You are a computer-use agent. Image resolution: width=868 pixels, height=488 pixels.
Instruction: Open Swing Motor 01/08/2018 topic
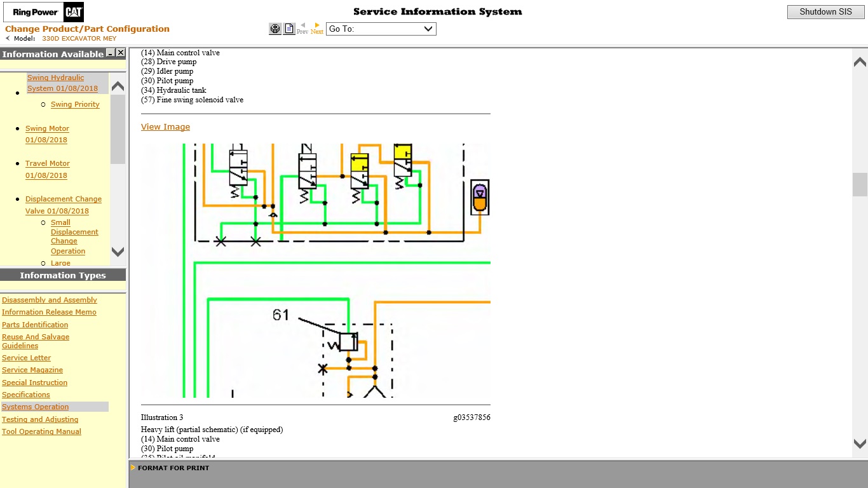[47, 134]
